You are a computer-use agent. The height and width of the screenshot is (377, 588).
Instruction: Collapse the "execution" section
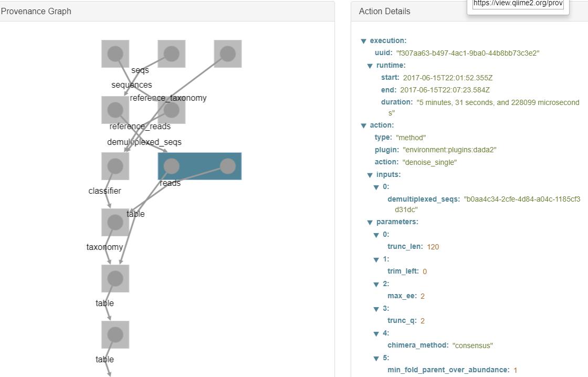coord(363,41)
